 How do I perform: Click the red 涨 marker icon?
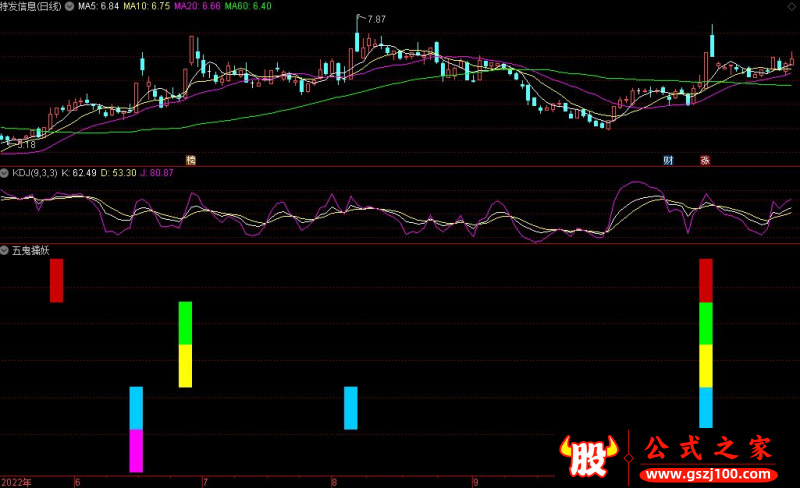[704, 160]
